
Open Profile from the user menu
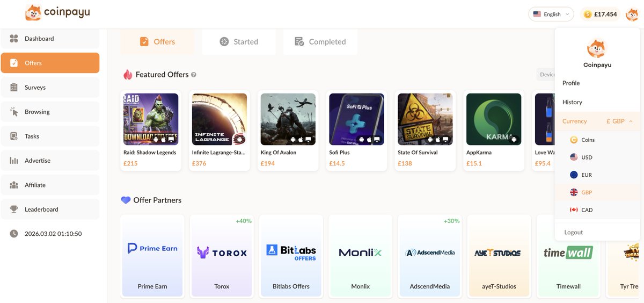click(x=597, y=83)
